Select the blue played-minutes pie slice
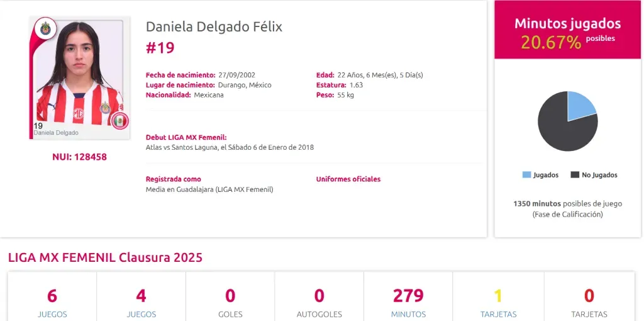Screen dimensions: 644x321 tap(580, 106)
